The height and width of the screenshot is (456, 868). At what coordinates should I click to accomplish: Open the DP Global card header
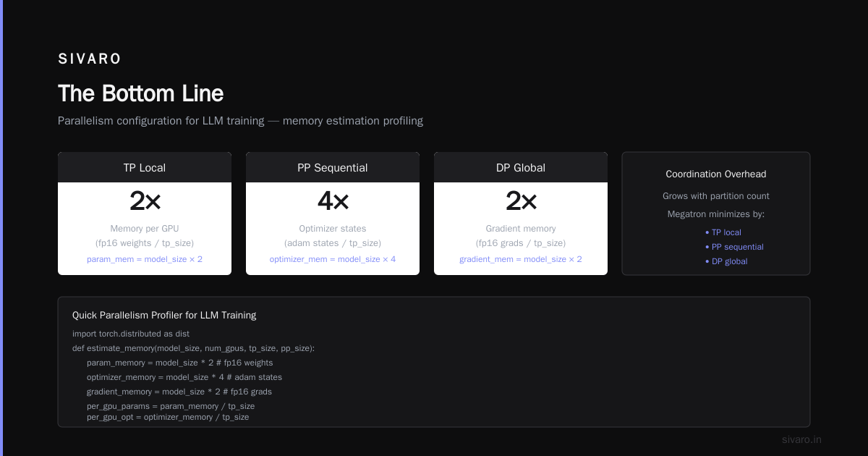(x=521, y=167)
